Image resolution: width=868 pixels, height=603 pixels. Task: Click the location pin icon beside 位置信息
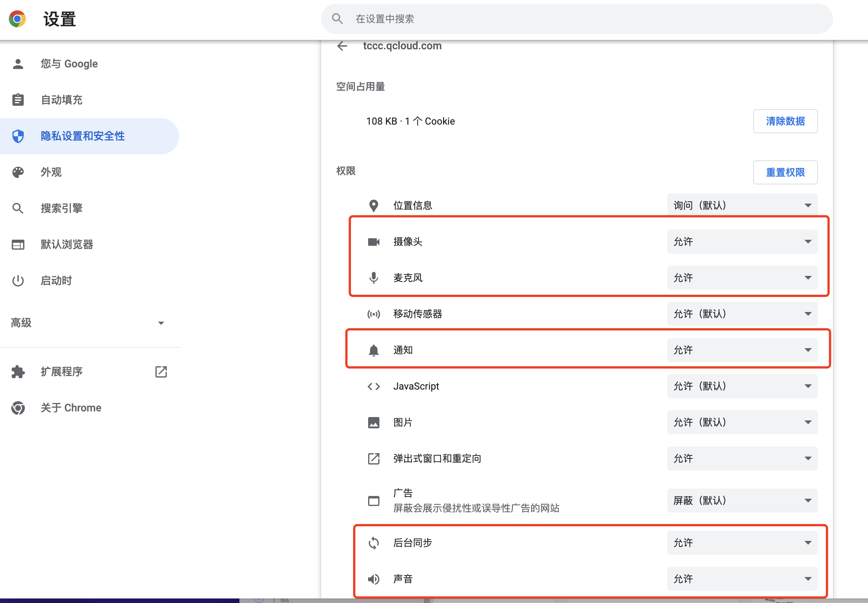[373, 206]
